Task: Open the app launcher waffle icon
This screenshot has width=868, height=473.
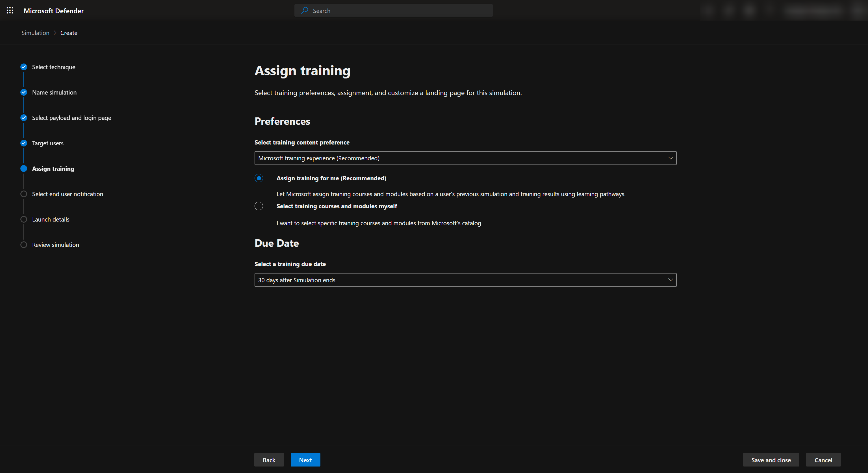Action: coord(10,10)
